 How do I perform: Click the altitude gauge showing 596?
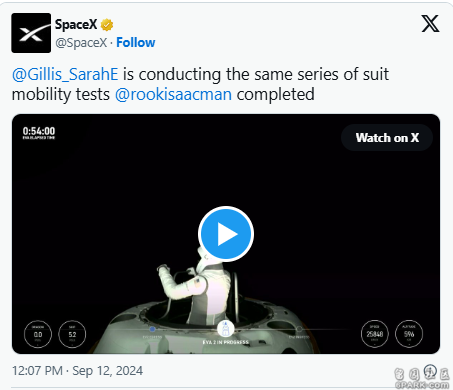409,334
